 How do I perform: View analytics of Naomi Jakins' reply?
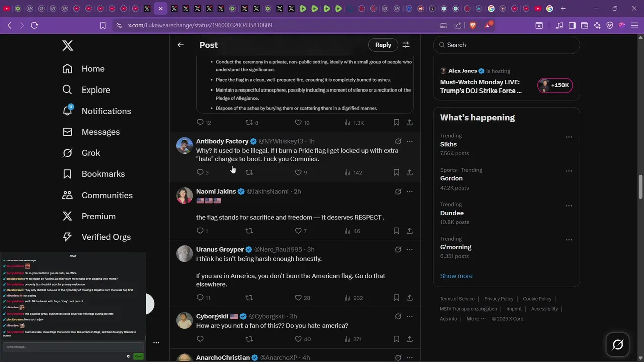[352, 231]
